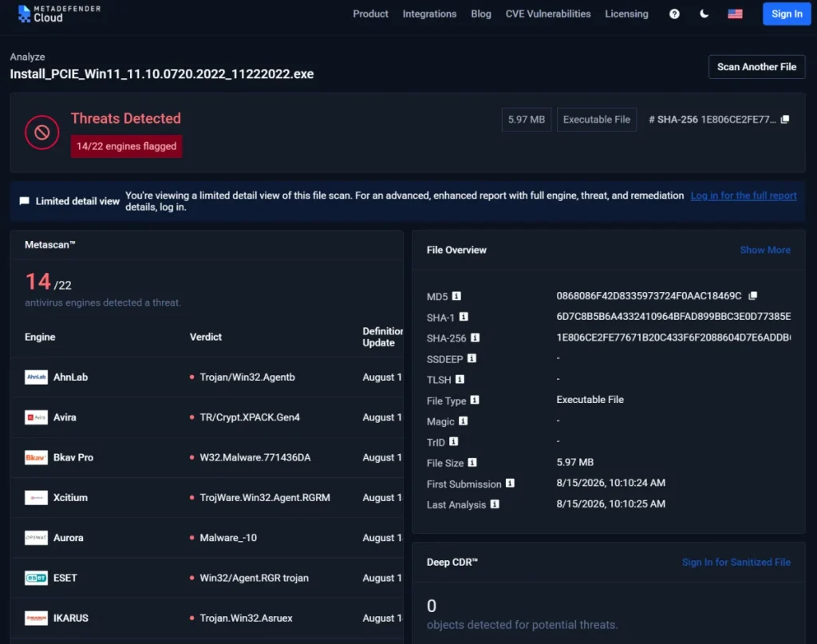Click Scan Another File button
The image size is (817, 644).
[x=756, y=67]
